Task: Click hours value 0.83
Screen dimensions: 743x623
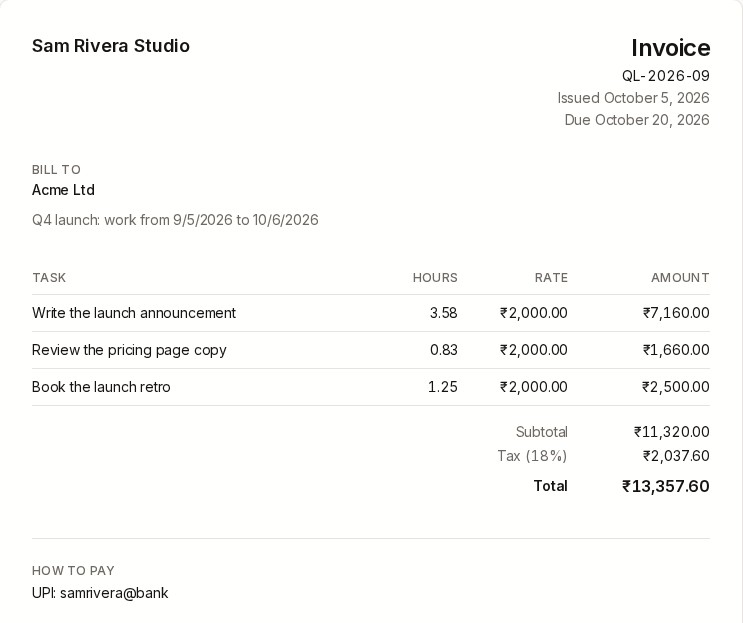Action: pyautogui.click(x=444, y=350)
